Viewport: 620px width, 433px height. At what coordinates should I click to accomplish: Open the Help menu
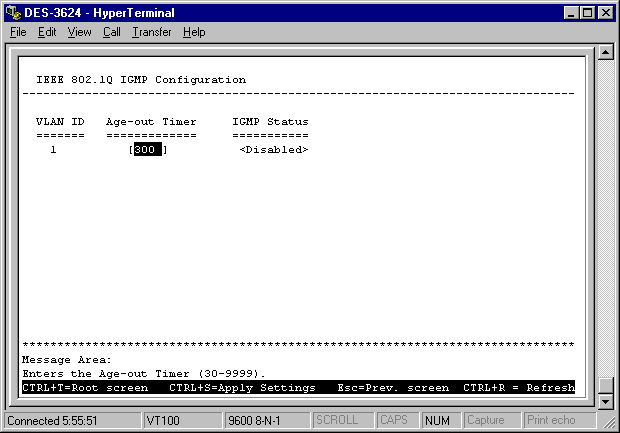click(194, 32)
